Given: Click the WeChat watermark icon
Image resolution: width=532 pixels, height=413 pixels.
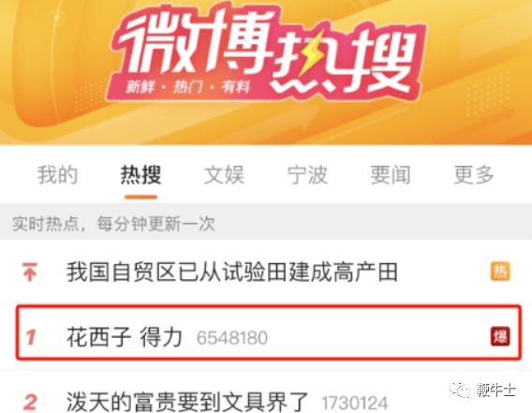Looking at the screenshot, I should tap(460, 390).
